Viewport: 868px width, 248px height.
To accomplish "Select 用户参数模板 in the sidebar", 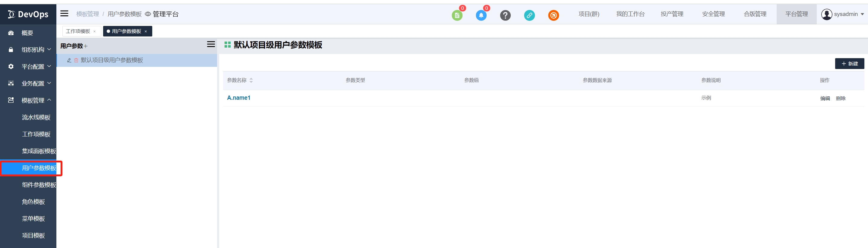I will (39, 168).
